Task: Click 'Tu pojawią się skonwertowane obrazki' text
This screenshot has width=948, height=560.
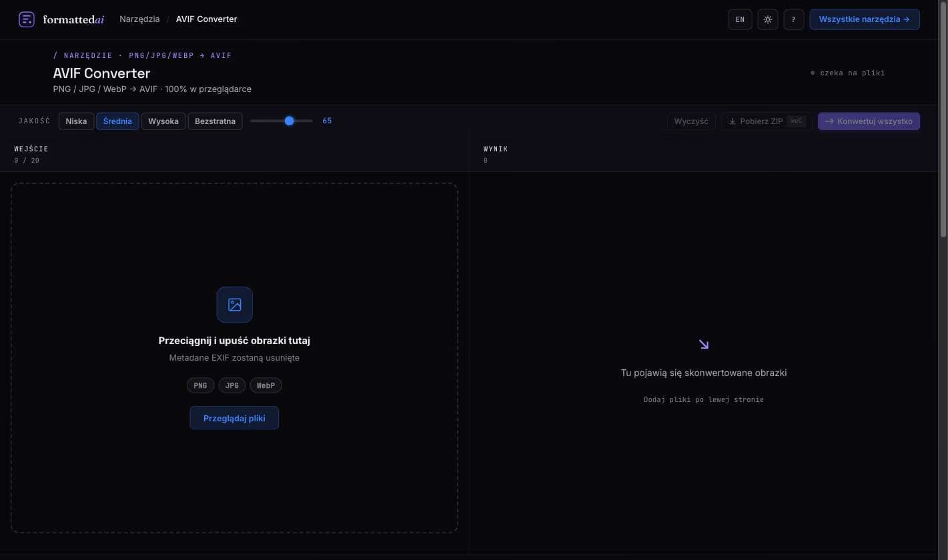Action: [x=704, y=373]
